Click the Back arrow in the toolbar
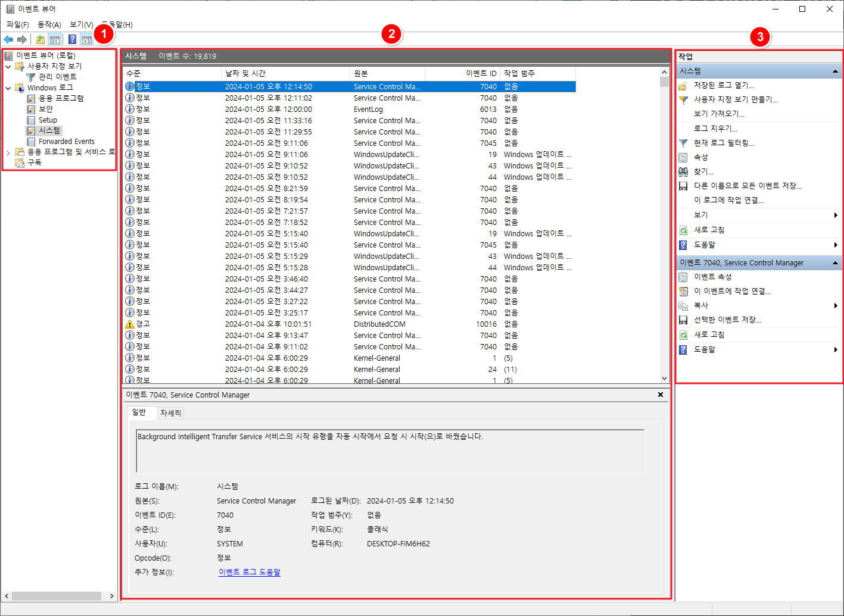This screenshot has width=844, height=616. 8,39
